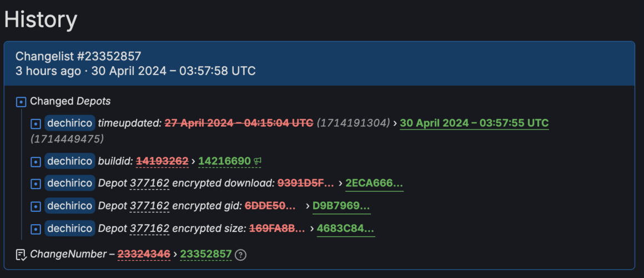Expand truncated new download hash 2ECA666
Screen dimensions: 644x278
tap(374, 183)
